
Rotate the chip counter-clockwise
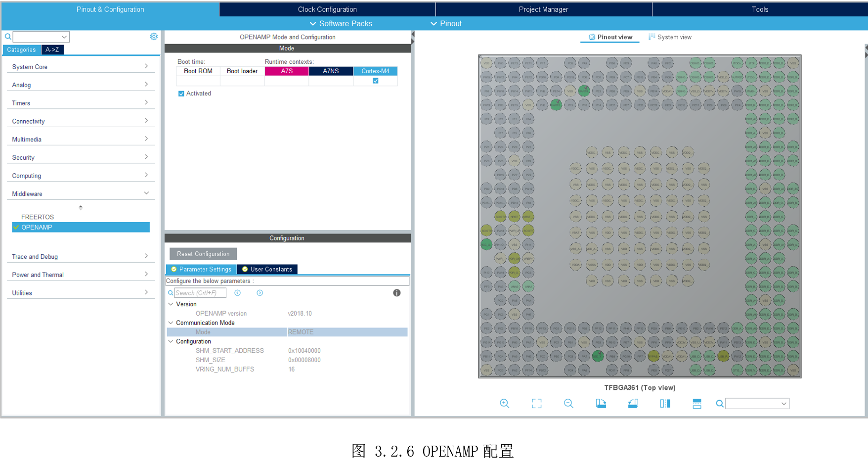click(x=633, y=404)
